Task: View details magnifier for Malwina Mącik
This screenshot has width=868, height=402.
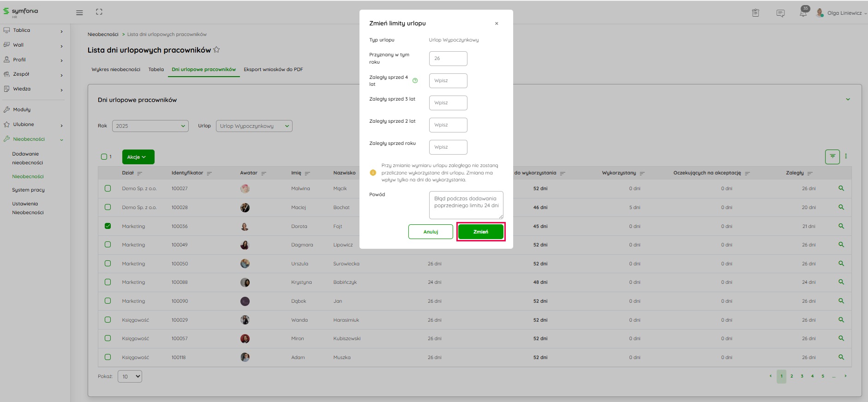Action: [841, 188]
